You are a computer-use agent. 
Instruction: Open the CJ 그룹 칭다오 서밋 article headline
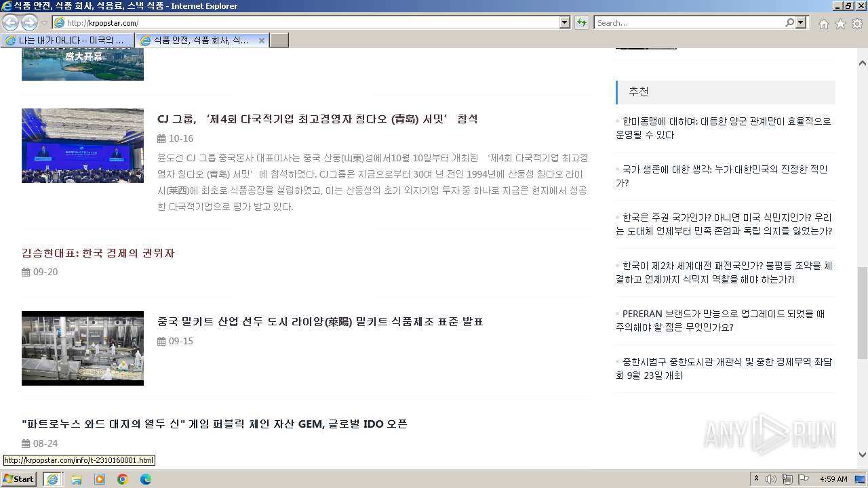point(317,119)
